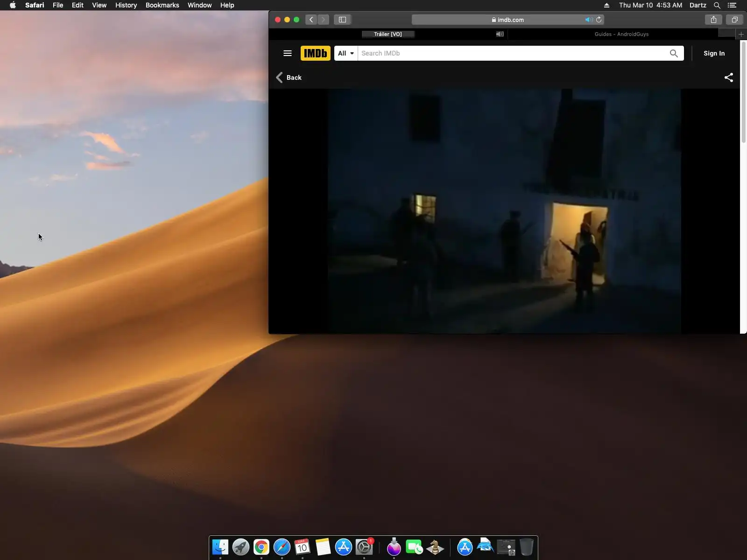The height and width of the screenshot is (560, 747).
Task: Open FaceTime from the Dock
Action: click(415, 547)
